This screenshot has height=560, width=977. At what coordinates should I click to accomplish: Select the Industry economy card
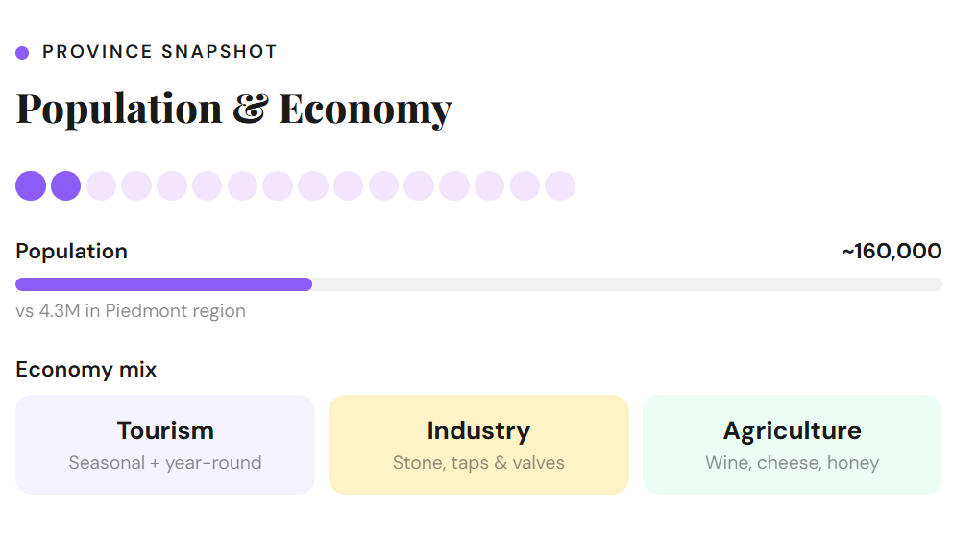[478, 445]
